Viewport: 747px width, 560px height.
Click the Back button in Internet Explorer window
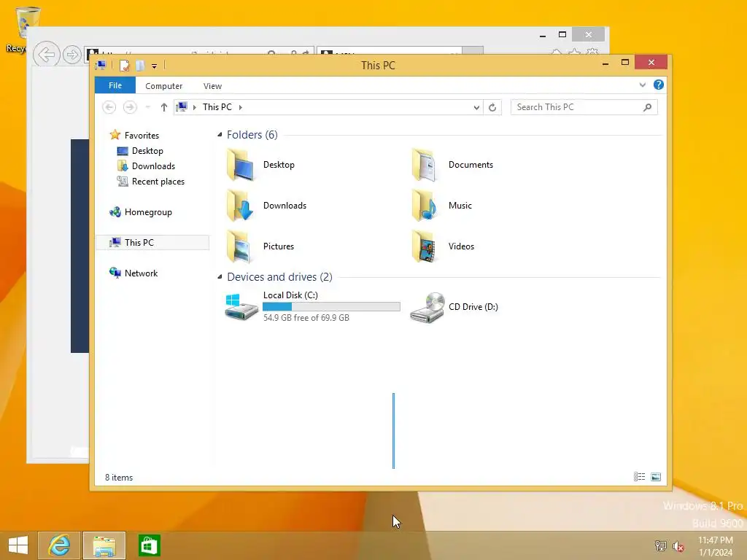click(47, 55)
